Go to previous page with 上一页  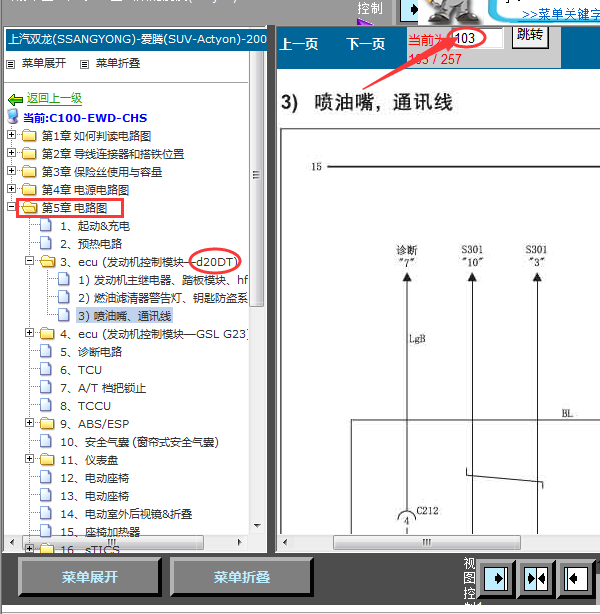point(299,44)
